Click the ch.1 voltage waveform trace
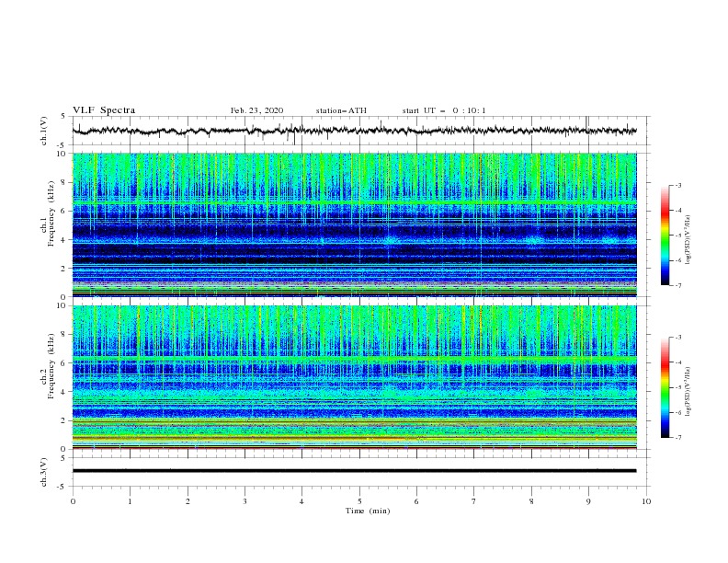Screen dimensions: 728x563 (x=354, y=131)
